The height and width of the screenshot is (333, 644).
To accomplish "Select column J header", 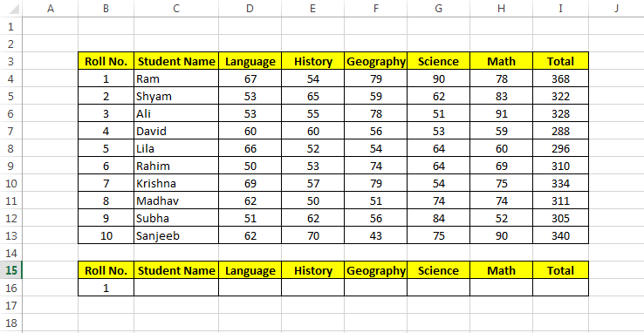I will click(x=616, y=8).
